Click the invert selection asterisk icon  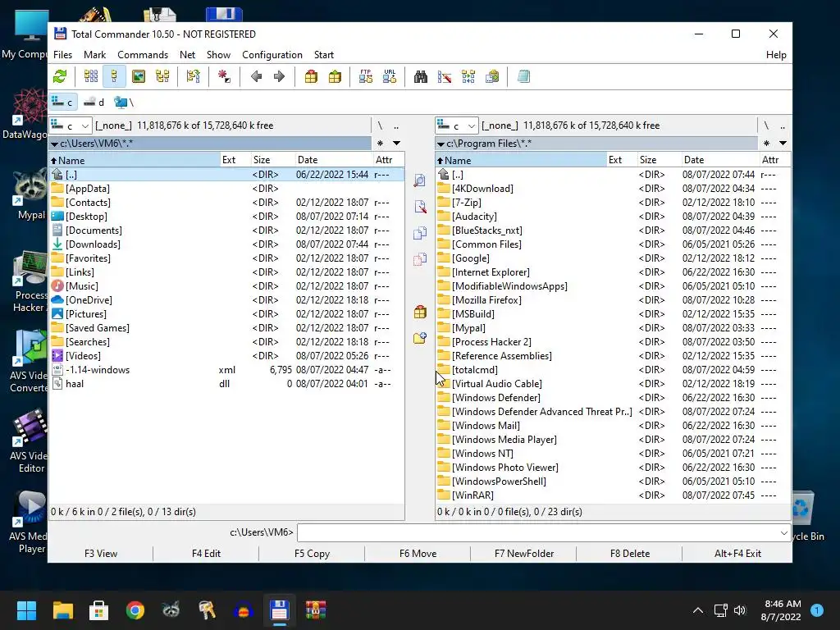tap(225, 76)
